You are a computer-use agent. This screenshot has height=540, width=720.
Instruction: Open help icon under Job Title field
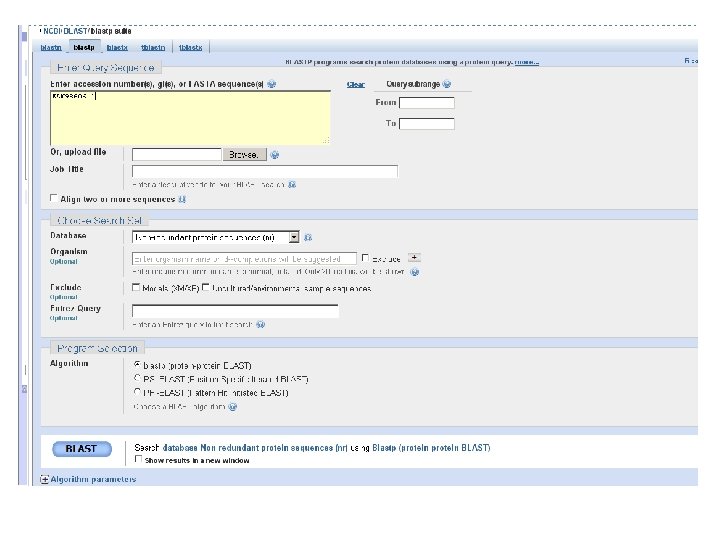292,185
